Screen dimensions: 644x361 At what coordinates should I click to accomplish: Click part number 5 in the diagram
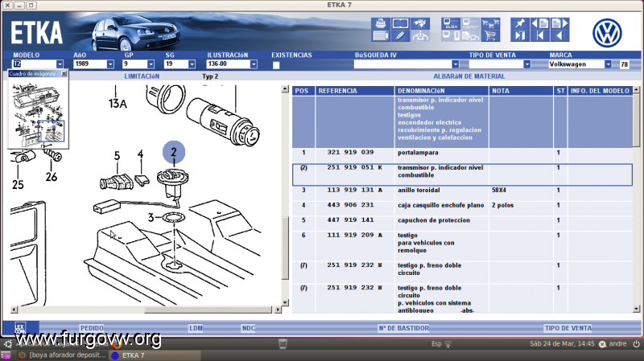coord(117,156)
